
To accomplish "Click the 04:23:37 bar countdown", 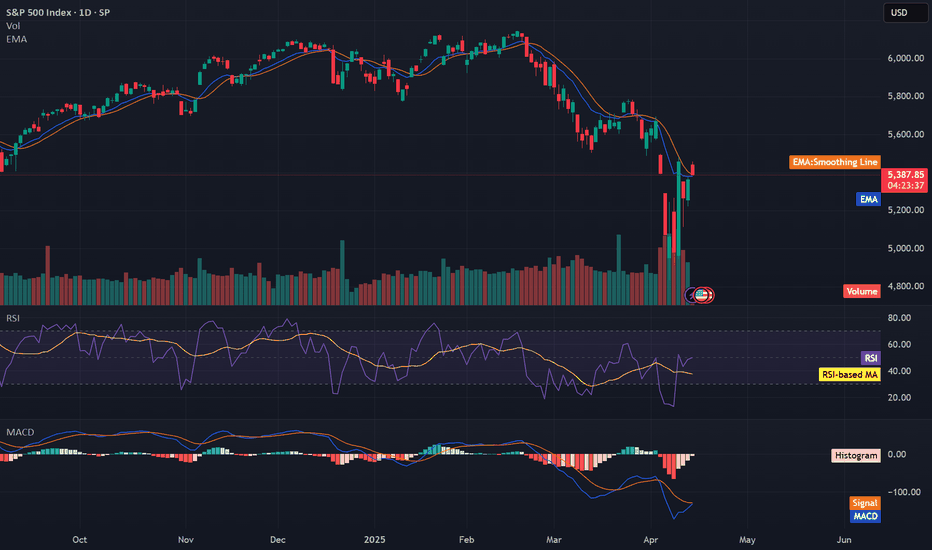I will point(905,186).
